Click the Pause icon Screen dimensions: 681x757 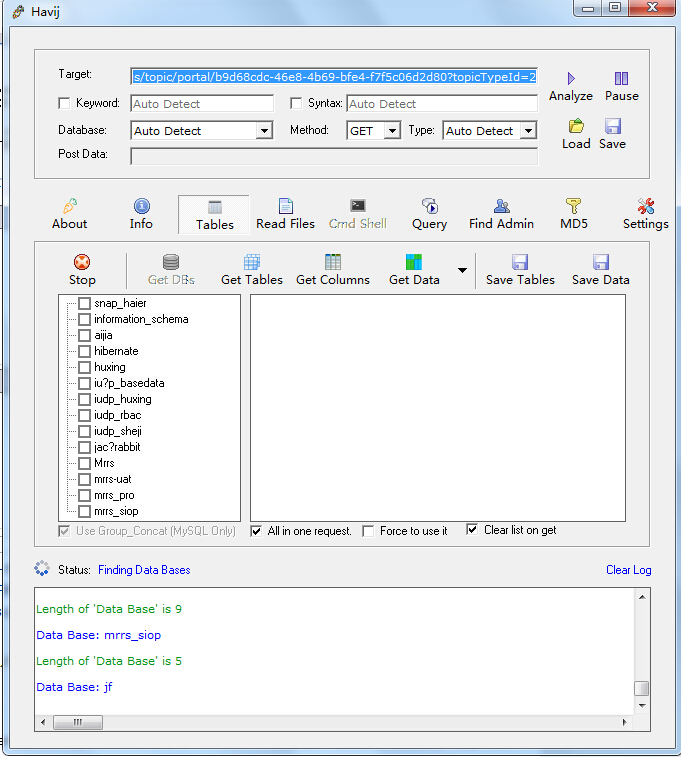click(621, 79)
